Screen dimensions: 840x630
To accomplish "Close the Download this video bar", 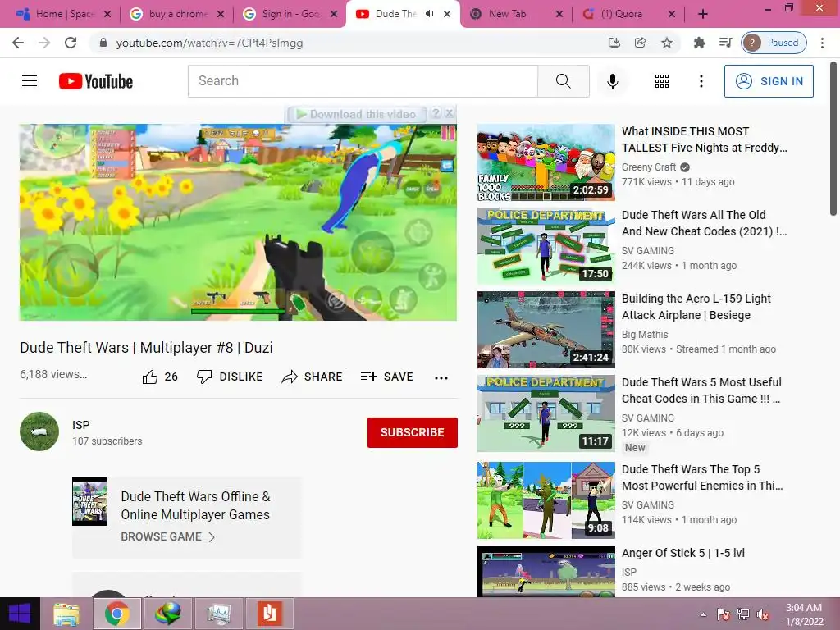I will point(450,113).
